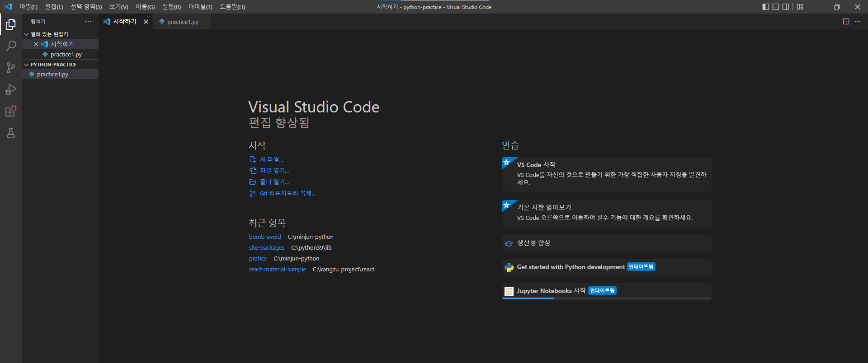Screen dimensions: 868x363
Task: Click the Git 리포지토리 복제... link
Action: (x=288, y=193)
